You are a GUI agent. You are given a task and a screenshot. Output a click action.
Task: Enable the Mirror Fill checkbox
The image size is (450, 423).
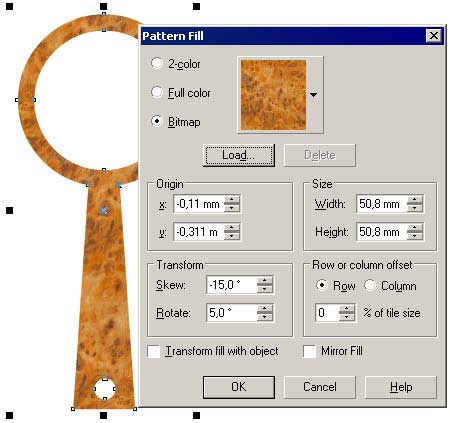point(310,351)
